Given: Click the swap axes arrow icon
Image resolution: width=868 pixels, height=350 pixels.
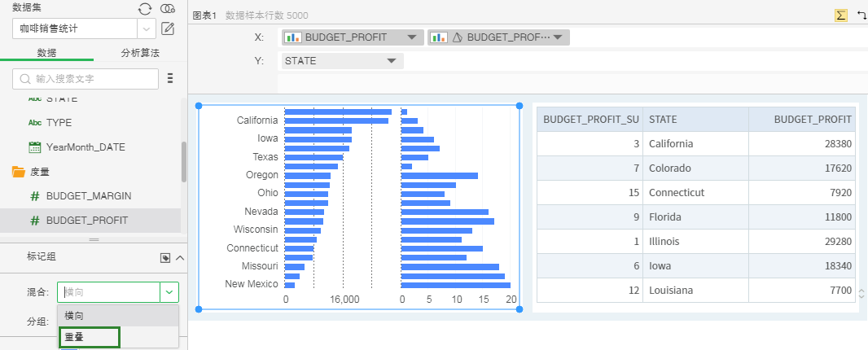Looking at the screenshot, I should 861,15.
